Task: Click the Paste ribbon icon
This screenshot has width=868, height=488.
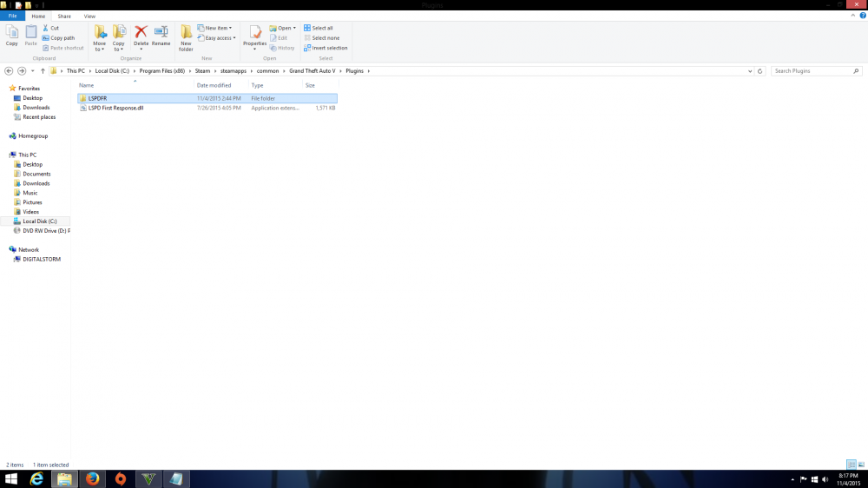Action: coord(31,36)
